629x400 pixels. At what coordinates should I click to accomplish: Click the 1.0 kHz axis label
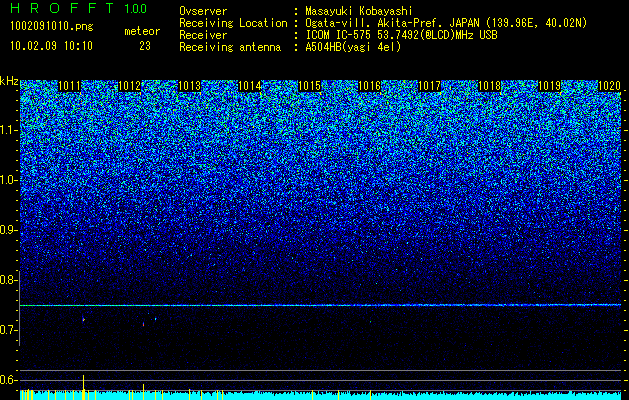pyautogui.click(x=8, y=180)
